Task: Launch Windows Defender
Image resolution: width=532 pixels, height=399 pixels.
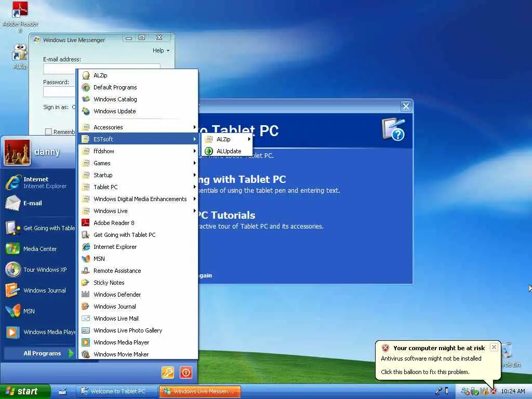Action: (138, 294)
